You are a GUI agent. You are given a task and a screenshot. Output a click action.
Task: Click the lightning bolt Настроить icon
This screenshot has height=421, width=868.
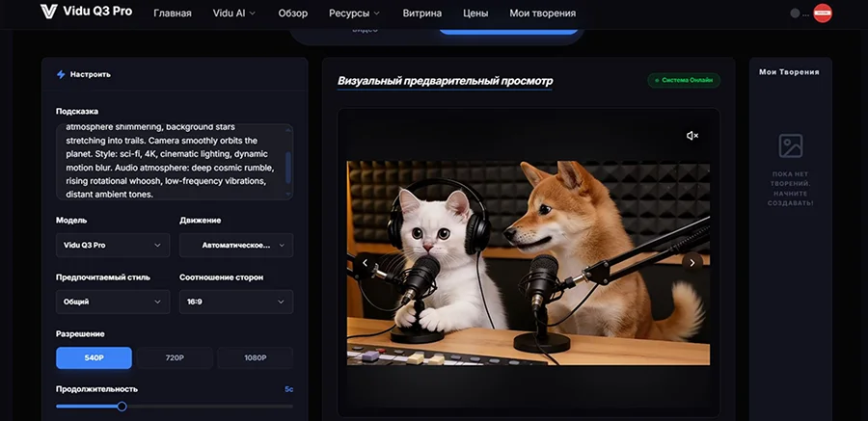[61, 74]
